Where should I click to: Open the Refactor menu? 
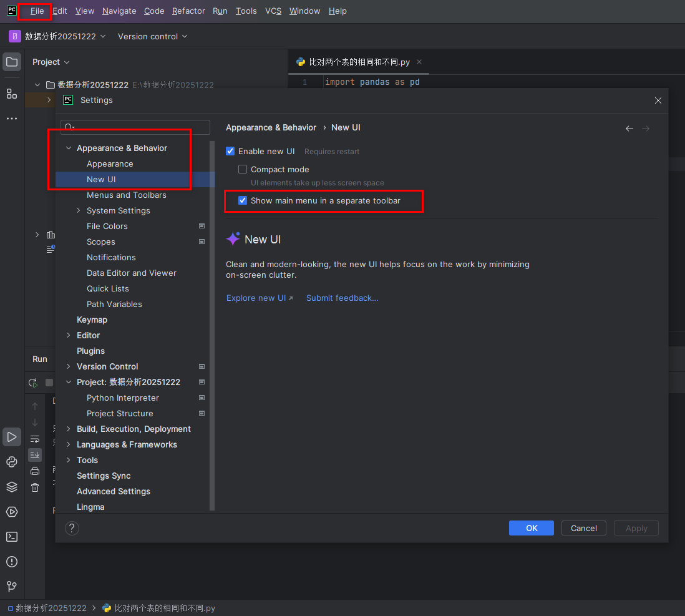tap(188, 11)
